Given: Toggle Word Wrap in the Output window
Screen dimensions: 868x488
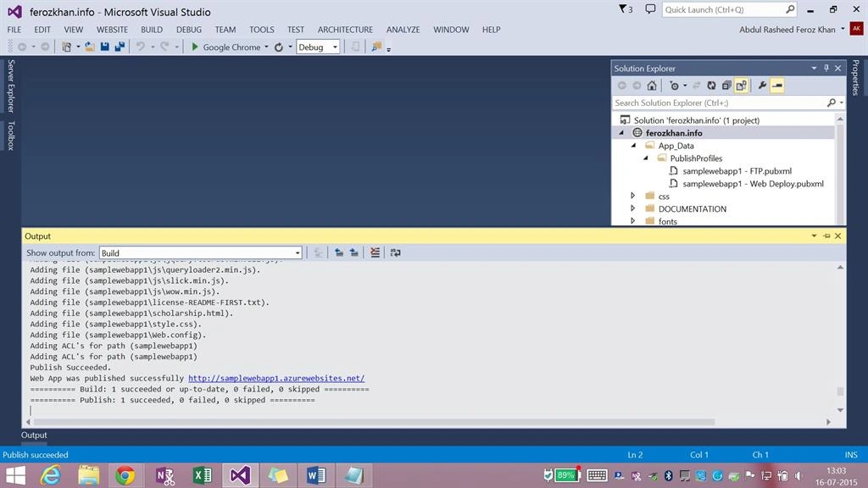Looking at the screenshot, I should (395, 252).
